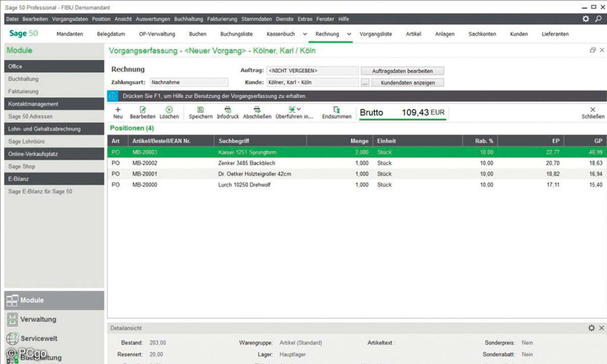Screen dimensions: 607x364
Task: Select the Kaiser 1251 Springform row
Action: [358, 152]
